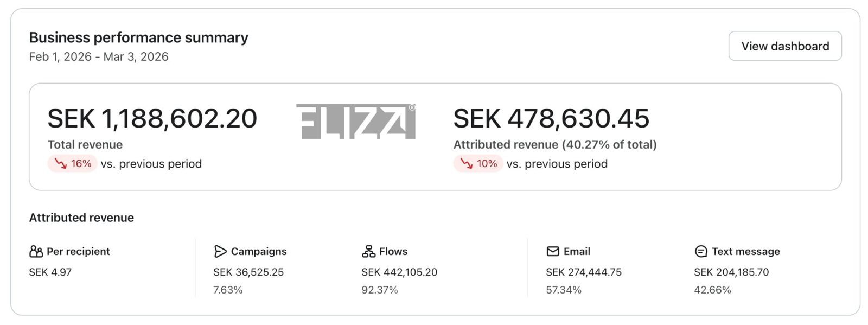Select the Per recipient people icon
This screenshot has width=868, height=325.
(x=37, y=251)
